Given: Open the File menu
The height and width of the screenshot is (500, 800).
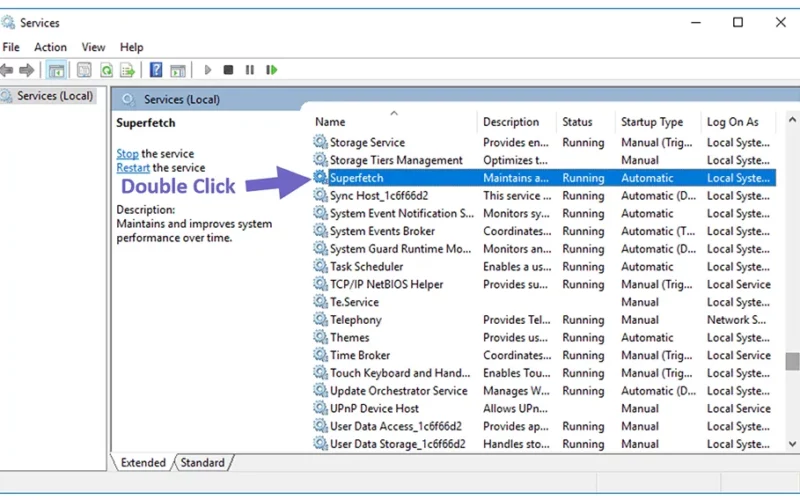Looking at the screenshot, I should click(11, 47).
